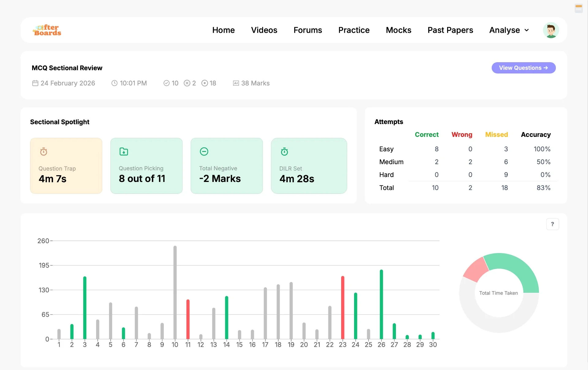The width and height of the screenshot is (588, 370).
Task: Click the Missed column header
Action: (x=496, y=134)
